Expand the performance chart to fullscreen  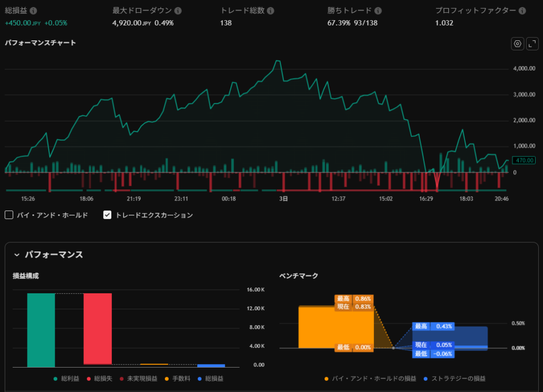point(532,44)
